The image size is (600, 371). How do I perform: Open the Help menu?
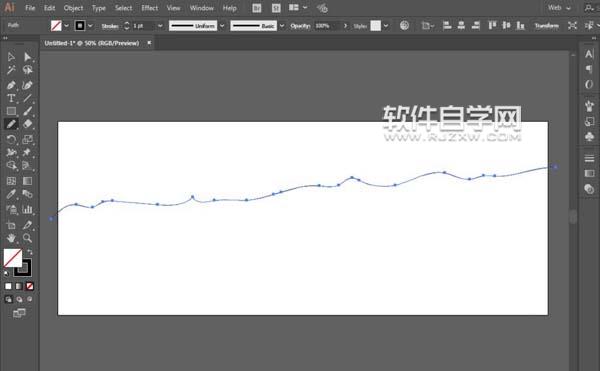pos(230,8)
